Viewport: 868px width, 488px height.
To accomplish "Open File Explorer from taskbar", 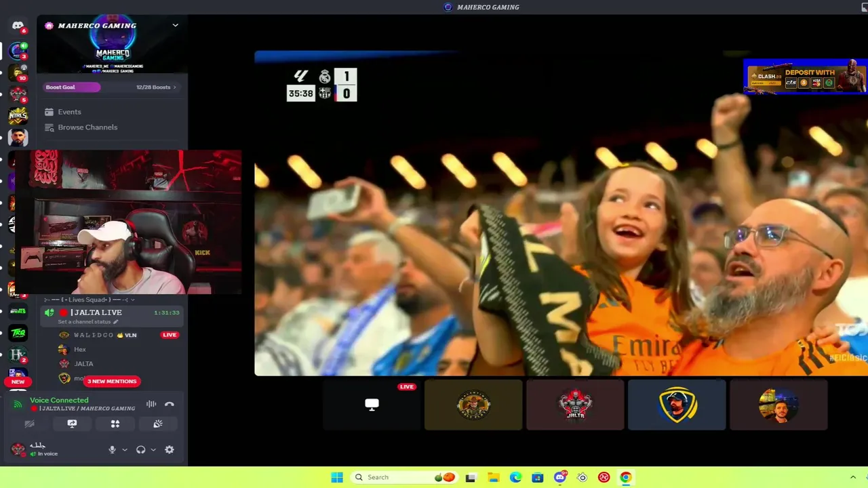I will [493, 477].
